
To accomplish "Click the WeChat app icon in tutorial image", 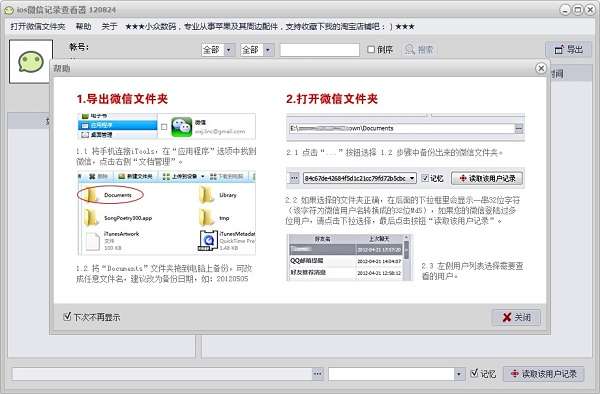I will 182,127.
